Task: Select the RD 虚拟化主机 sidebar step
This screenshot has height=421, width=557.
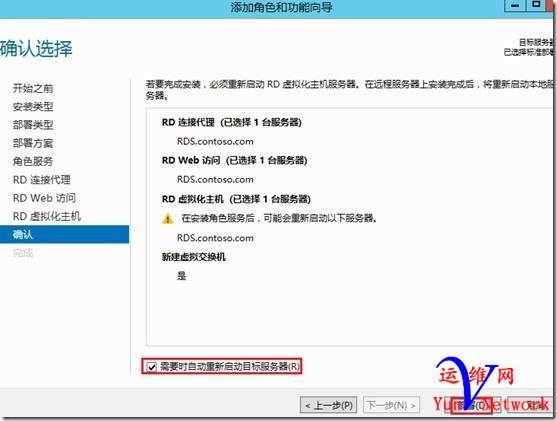Action: pyautogui.click(x=47, y=216)
